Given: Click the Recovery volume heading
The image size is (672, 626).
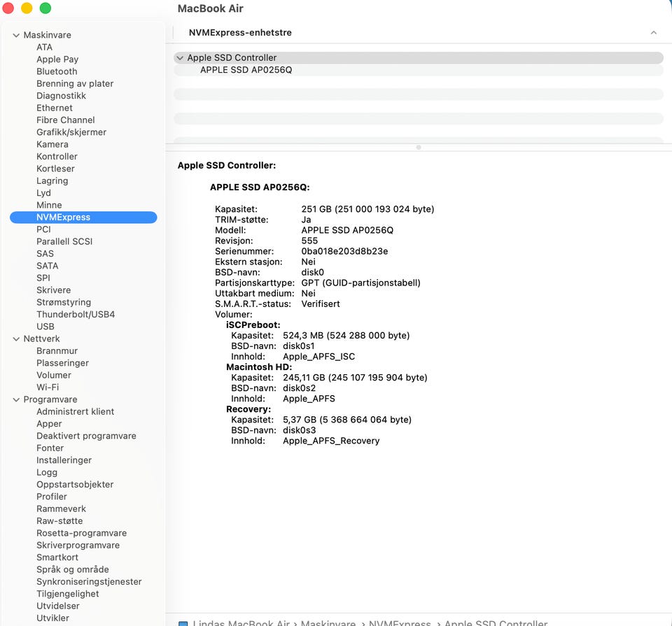Looking at the screenshot, I should (x=248, y=409).
